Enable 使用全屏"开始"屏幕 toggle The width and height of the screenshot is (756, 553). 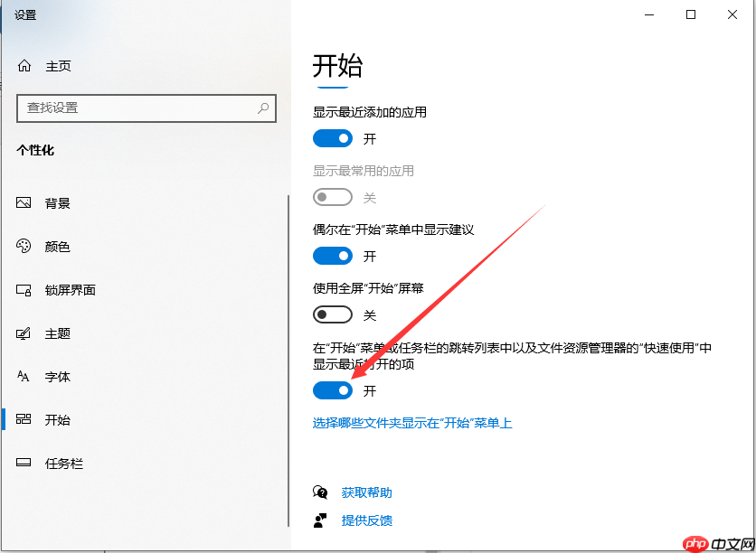333,314
